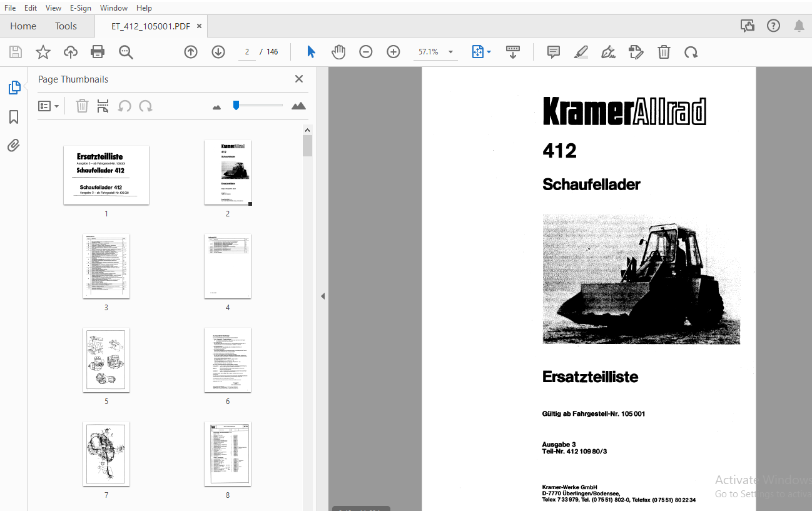Enlarge thumbnail size large mountains icon

tap(299, 106)
